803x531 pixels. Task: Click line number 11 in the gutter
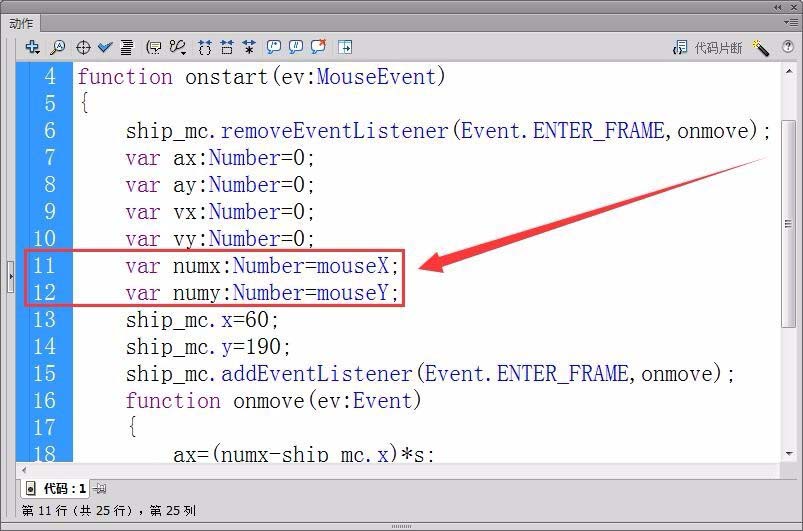point(44,266)
